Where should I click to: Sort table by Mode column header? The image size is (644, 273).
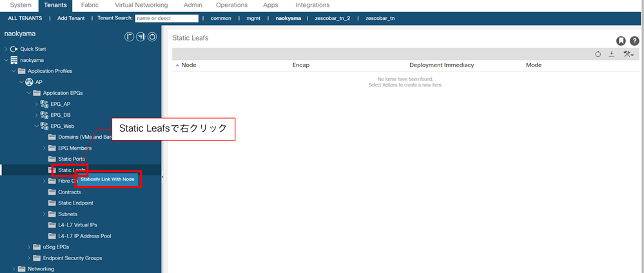click(534, 65)
